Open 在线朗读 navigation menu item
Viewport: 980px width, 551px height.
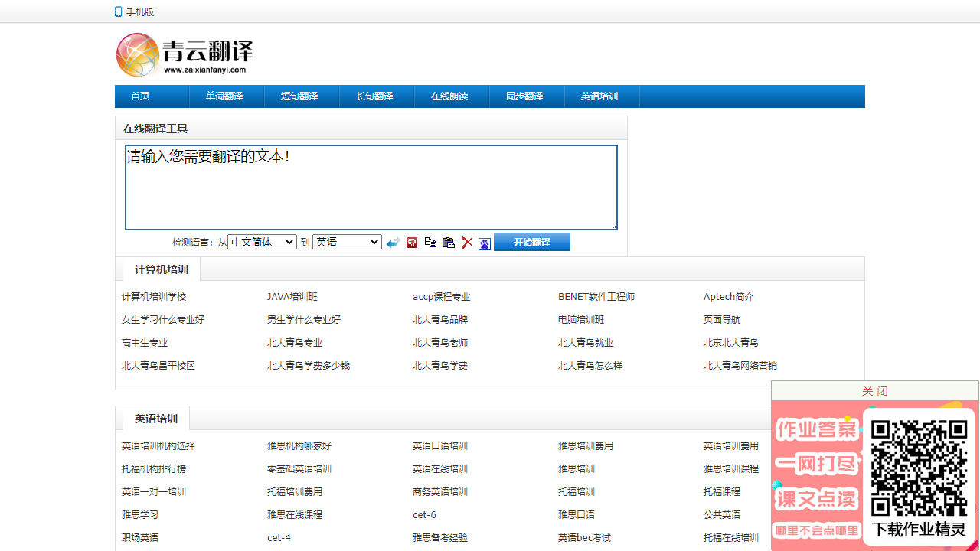tap(449, 96)
